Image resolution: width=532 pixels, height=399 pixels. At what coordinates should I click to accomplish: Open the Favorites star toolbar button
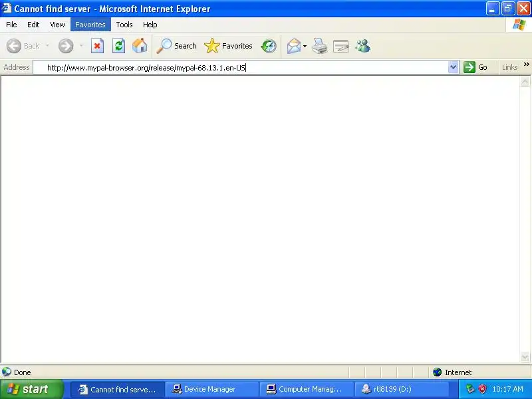coord(228,46)
